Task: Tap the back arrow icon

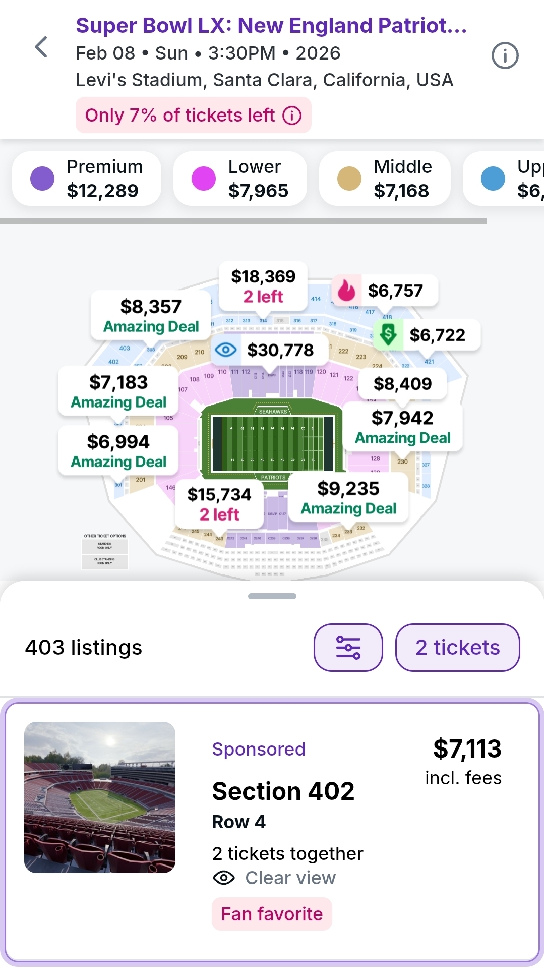Action: tap(41, 47)
